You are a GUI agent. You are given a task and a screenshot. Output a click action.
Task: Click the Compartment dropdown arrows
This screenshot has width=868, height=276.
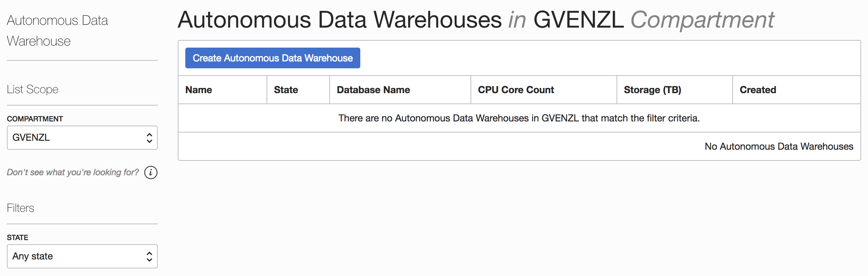point(149,138)
